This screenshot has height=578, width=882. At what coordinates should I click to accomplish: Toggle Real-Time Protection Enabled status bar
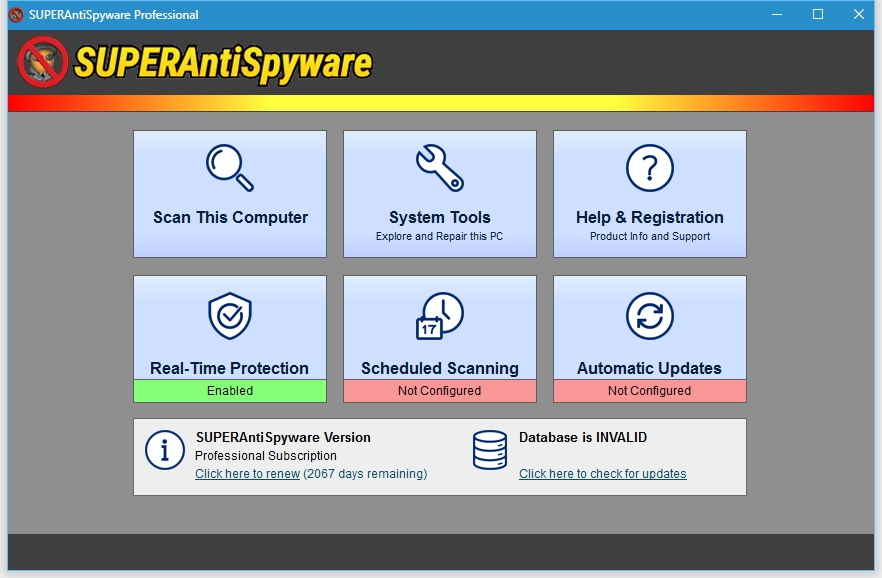(x=230, y=391)
